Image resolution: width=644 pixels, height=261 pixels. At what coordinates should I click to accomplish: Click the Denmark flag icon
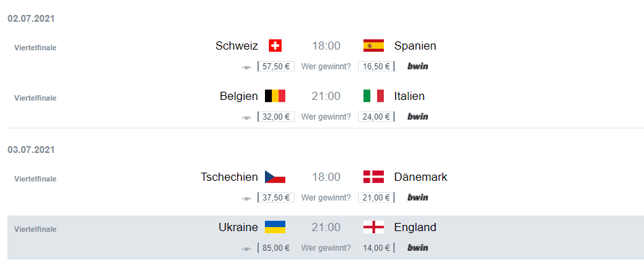(x=374, y=177)
